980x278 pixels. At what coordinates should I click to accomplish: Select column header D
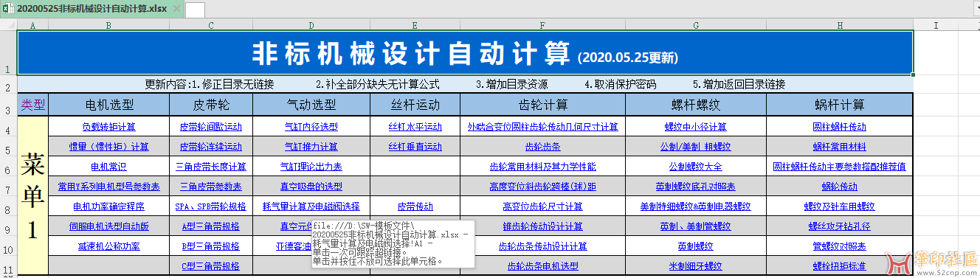pyautogui.click(x=311, y=25)
